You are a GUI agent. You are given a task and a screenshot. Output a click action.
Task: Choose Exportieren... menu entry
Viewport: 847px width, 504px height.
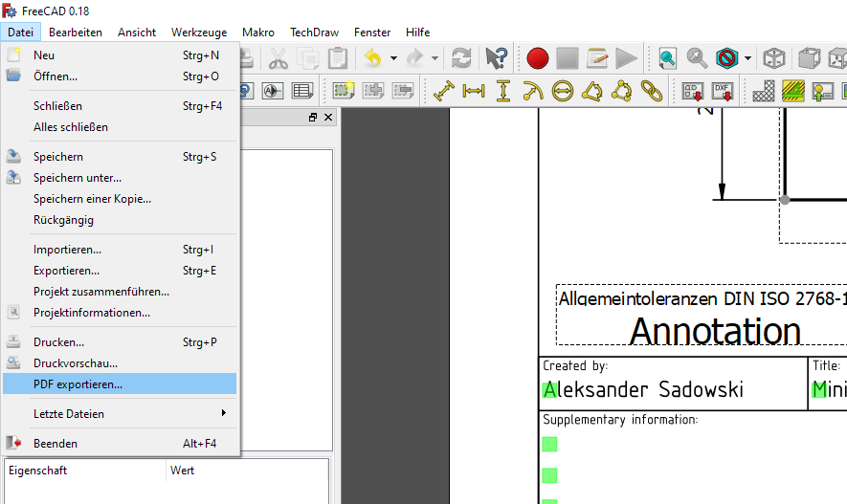(120, 271)
